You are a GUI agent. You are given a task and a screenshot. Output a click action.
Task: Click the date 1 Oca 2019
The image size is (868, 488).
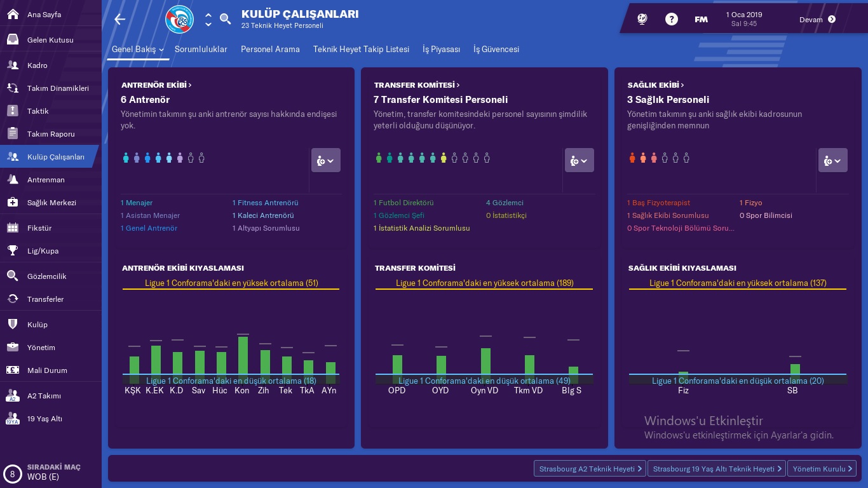coord(744,15)
